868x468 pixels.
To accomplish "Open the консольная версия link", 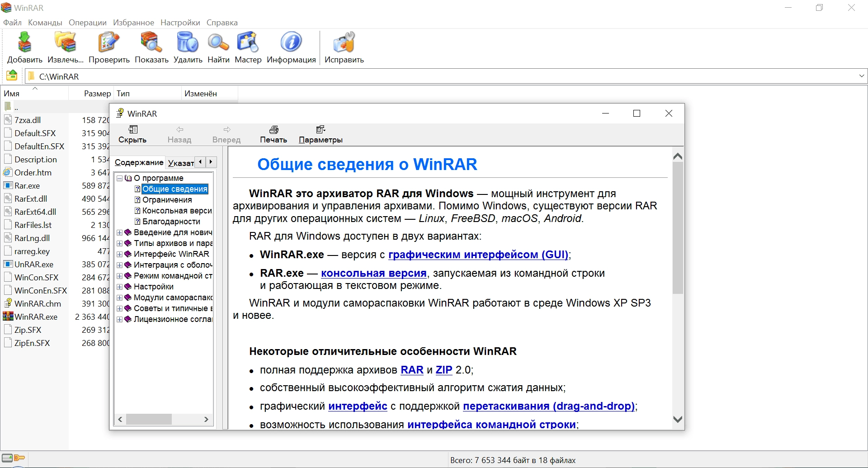I will pos(374,273).
